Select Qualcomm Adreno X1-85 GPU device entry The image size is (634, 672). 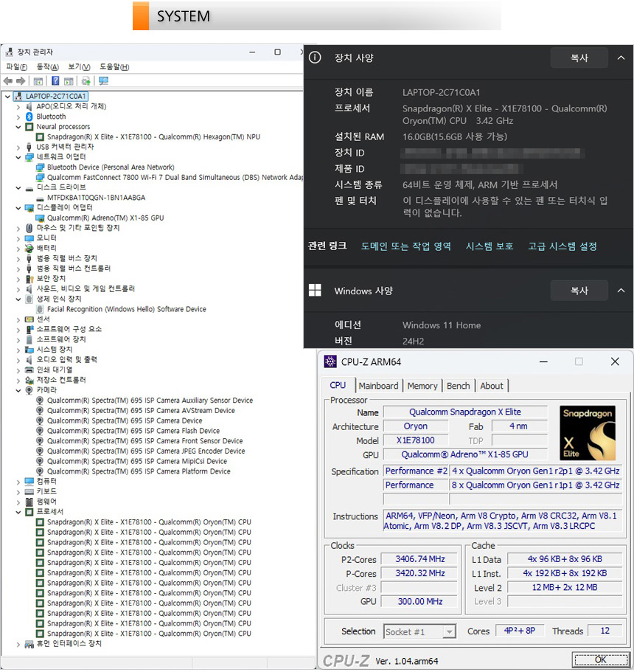point(105,218)
